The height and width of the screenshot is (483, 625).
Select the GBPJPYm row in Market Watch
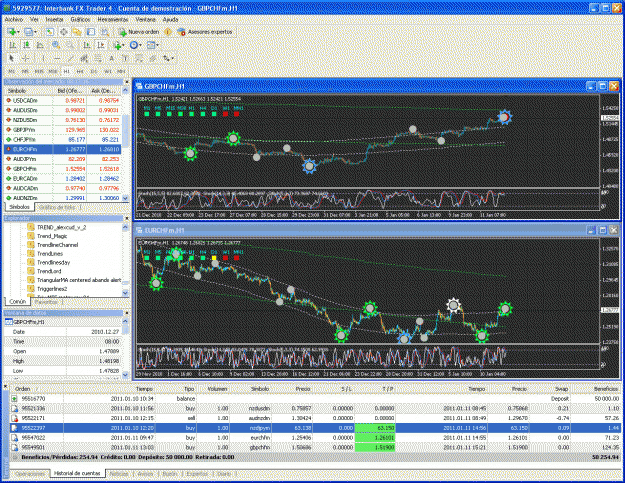click(x=63, y=130)
